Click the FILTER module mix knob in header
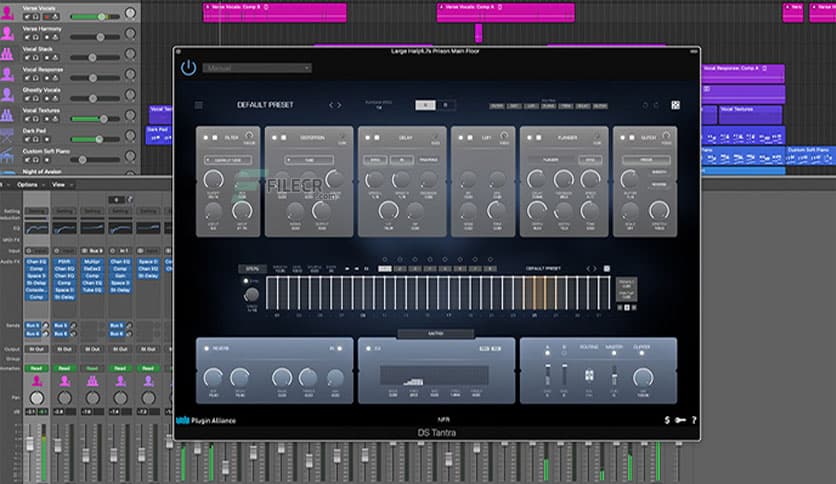This screenshot has height=484, width=836. click(248, 136)
